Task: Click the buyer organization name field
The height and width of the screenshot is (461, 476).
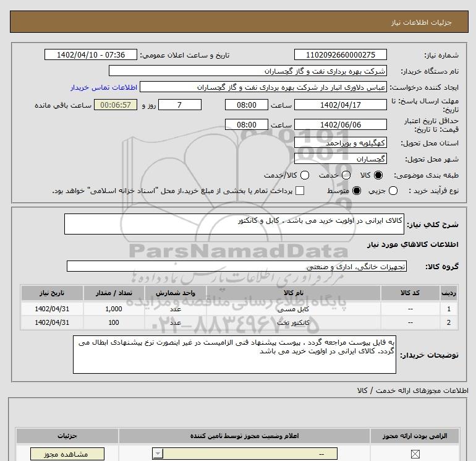Action: [x=248, y=71]
